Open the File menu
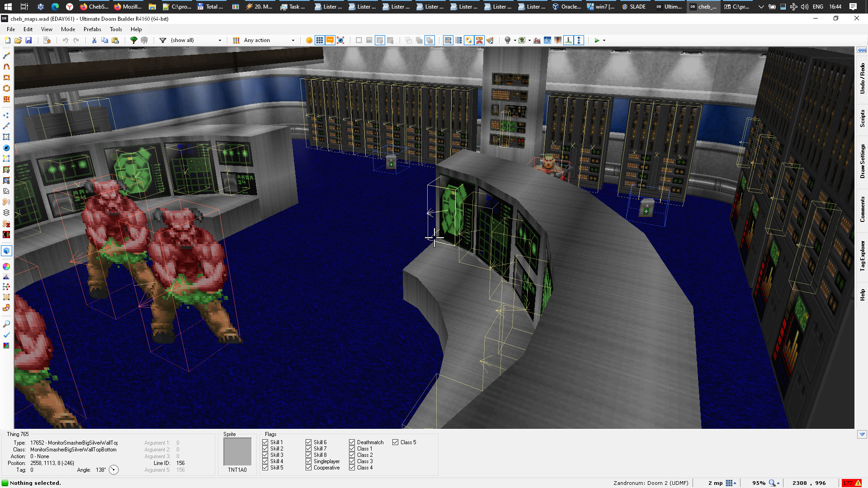Viewport: 868px width, 488px height. [x=11, y=29]
